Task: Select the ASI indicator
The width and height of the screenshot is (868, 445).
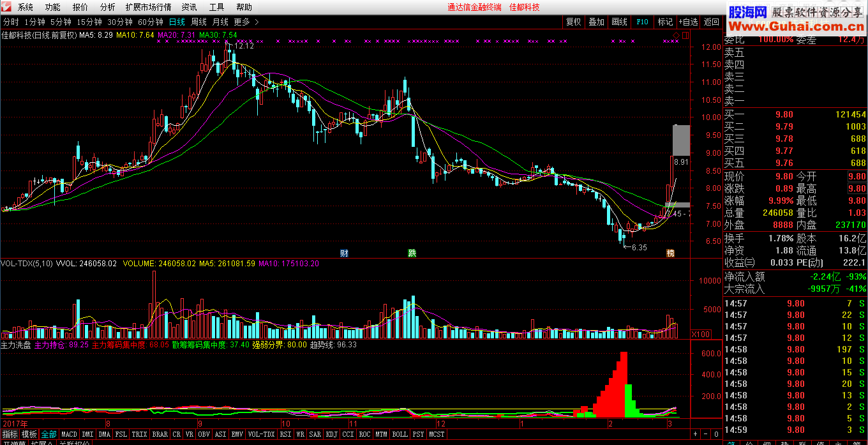Action: (x=221, y=434)
